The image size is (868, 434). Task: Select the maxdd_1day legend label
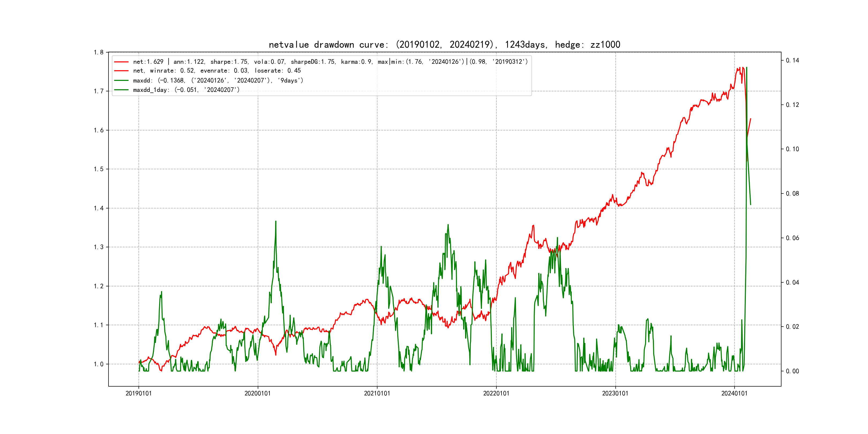[186, 90]
